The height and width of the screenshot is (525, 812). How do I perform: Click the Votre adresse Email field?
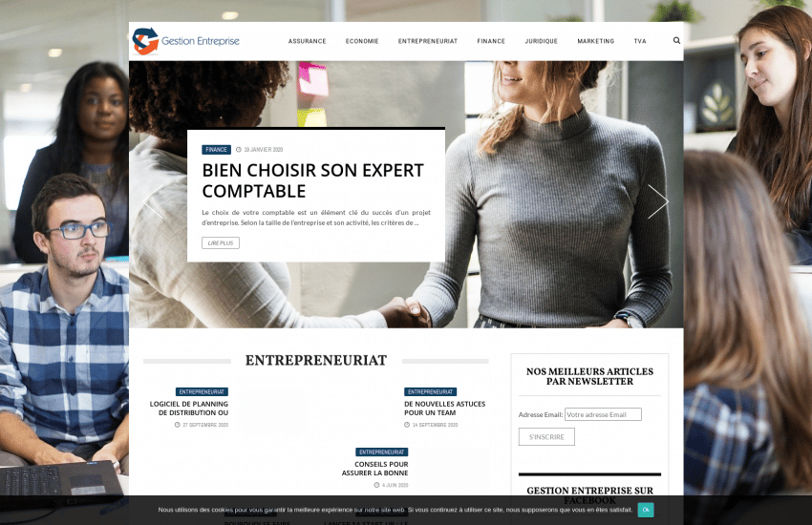(x=603, y=414)
